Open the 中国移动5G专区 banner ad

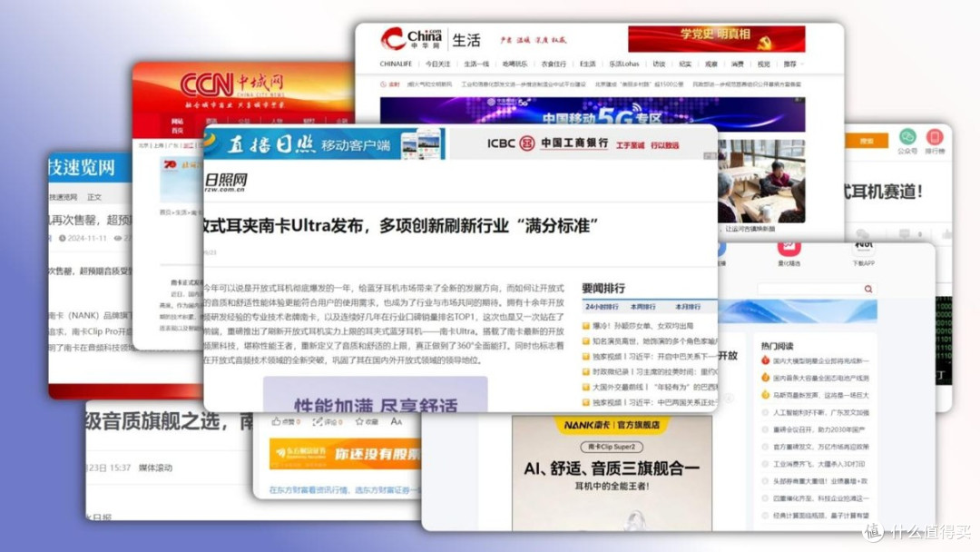593,114
